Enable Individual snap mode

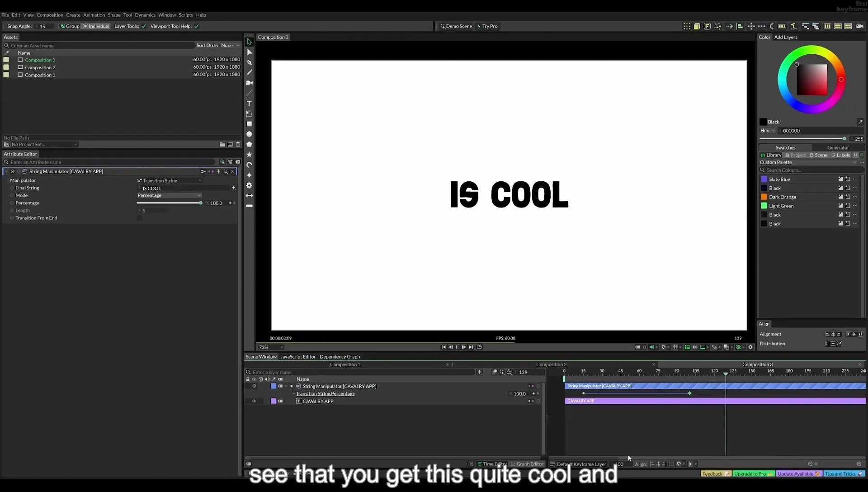pyautogui.click(x=96, y=26)
